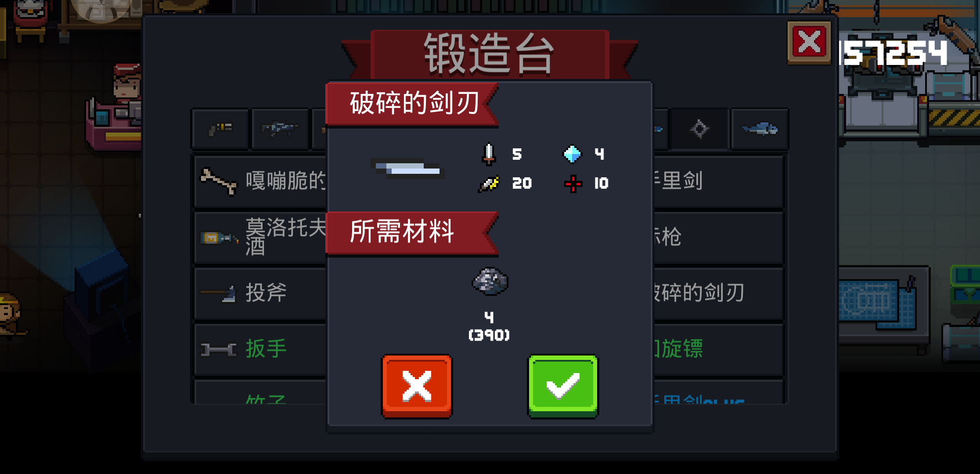The width and height of the screenshot is (980, 474).
Task: Select the rifle weapon category tab
Action: 280,129
